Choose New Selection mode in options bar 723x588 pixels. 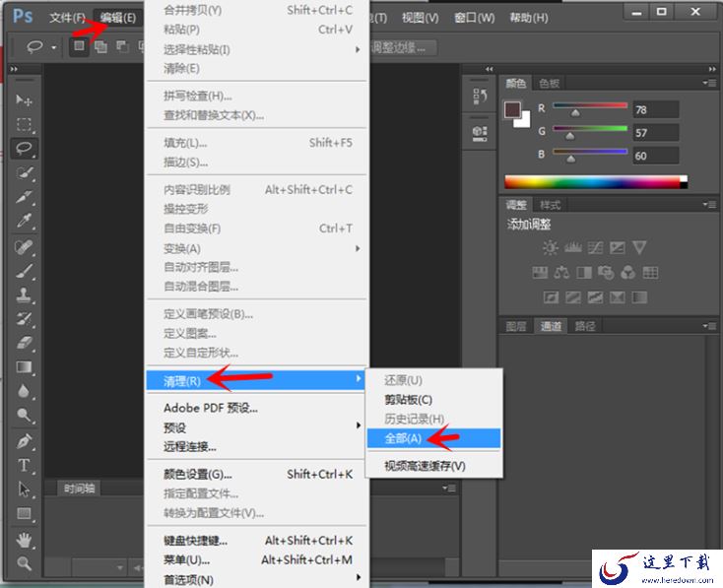(80, 46)
